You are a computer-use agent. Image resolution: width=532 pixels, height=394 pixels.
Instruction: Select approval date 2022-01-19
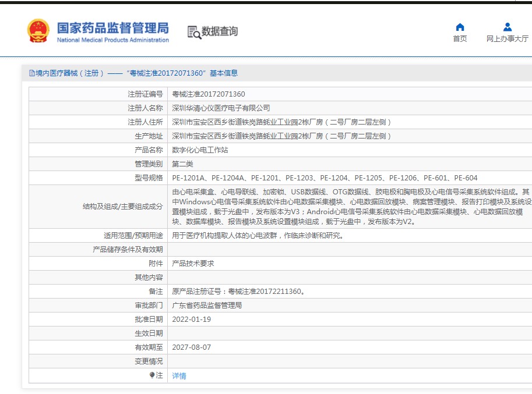pyautogui.click(x=191, y=320)
